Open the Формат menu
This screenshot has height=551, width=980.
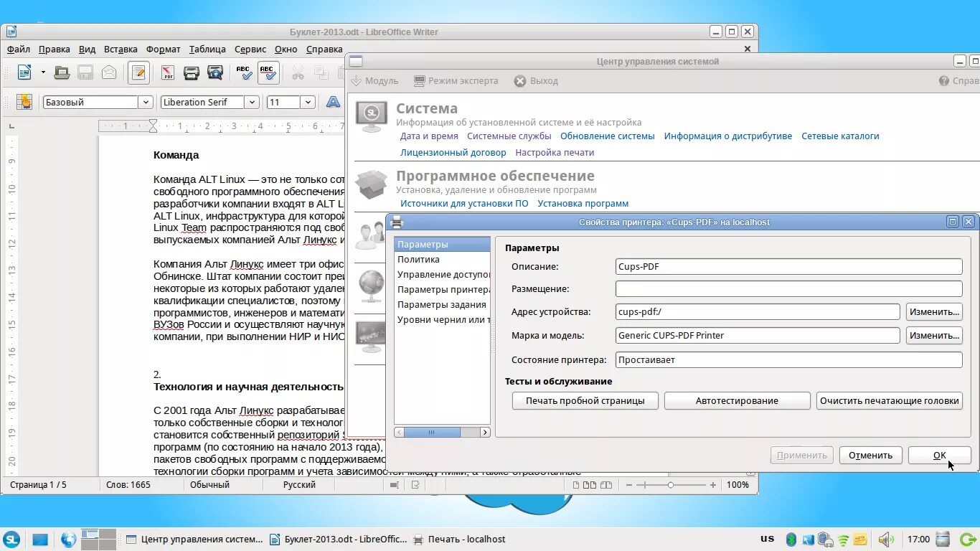pyautogui.click(x=164, y=50)
